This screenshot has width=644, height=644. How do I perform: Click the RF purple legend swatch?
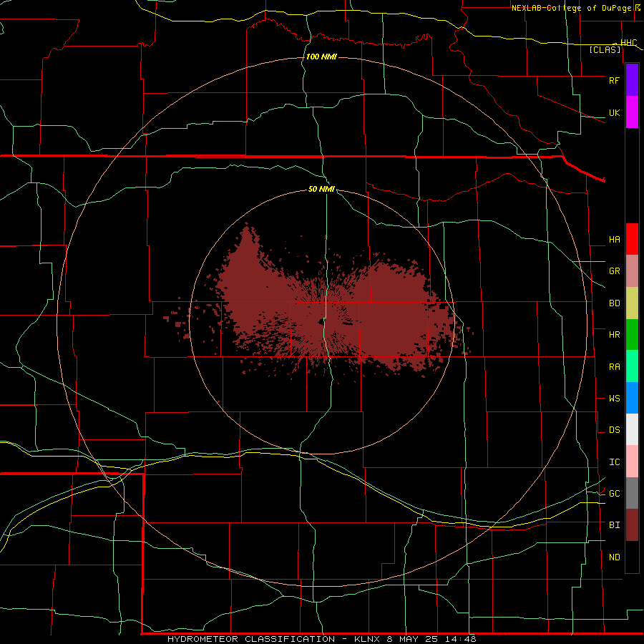[x=632, y=80]
